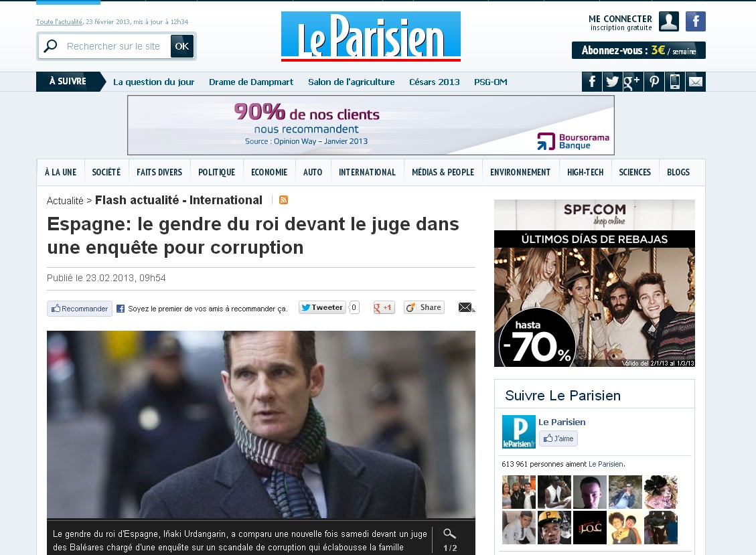
Task: Click the Abonnez-vous 3€ per week banner
Action: [638, 50]
